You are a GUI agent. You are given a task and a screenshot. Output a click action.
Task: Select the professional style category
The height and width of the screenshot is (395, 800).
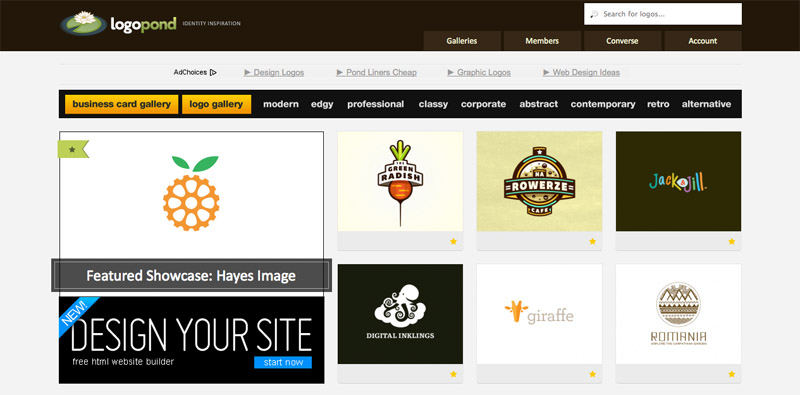(x=376, y=104)
